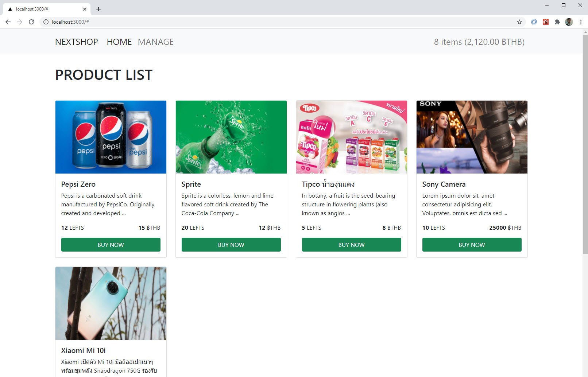Open the Chrome profile avatar
The image size is (588, 377).
[x=569, y=22]
